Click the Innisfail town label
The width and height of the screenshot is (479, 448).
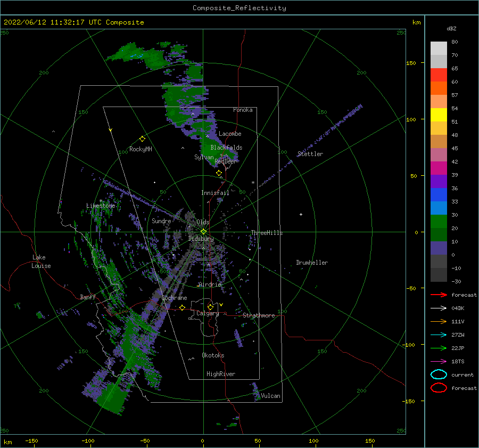click(215, 193)
